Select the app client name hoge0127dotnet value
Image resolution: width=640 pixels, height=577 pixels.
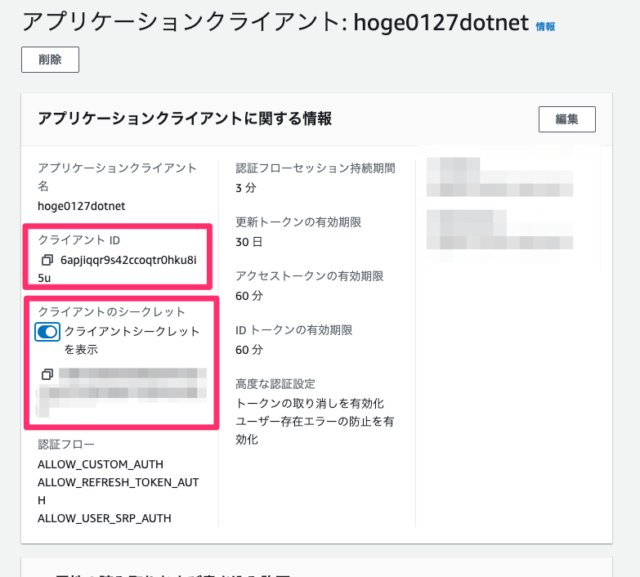(81, 206)
